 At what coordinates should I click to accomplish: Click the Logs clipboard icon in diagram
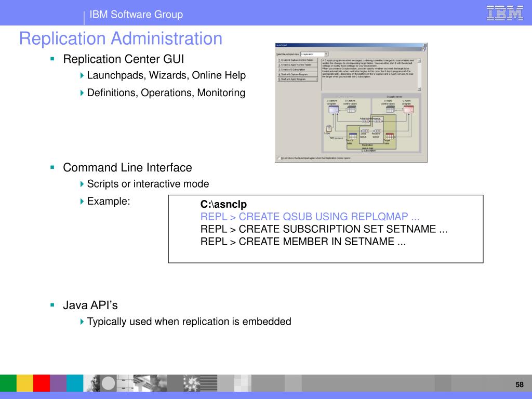[x=329, y=129]
